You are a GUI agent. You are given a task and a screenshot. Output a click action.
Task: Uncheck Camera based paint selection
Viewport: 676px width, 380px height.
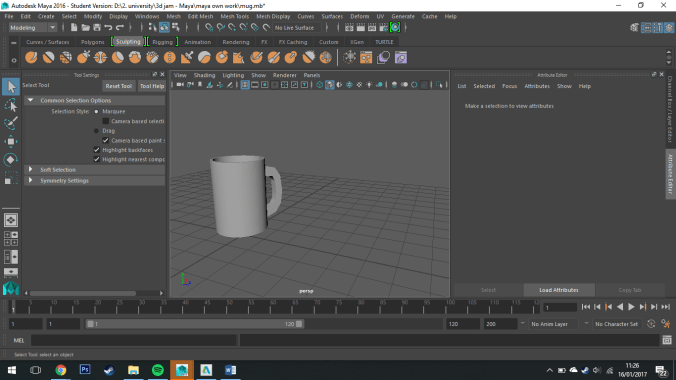(106, 141)
